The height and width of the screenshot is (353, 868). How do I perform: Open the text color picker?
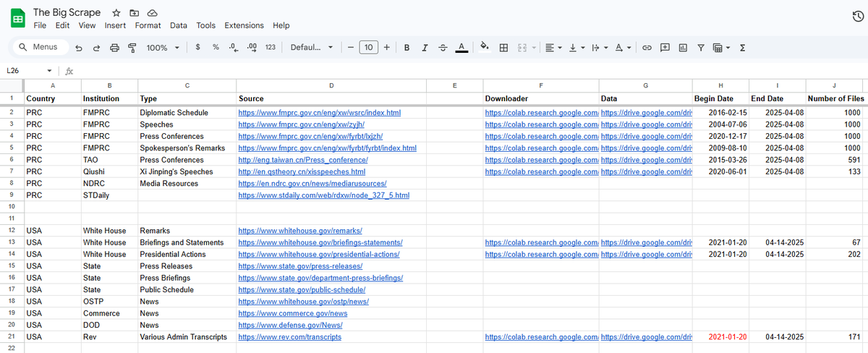tap(461, 48)
